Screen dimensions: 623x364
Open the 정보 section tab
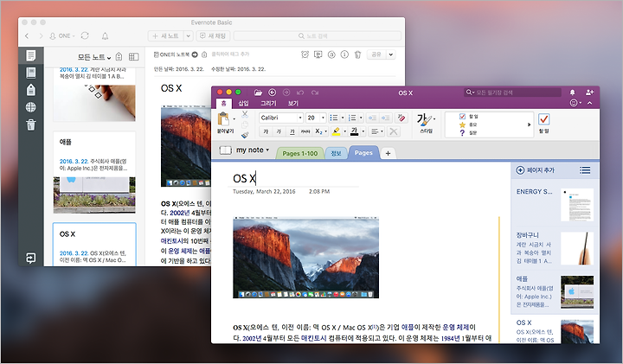(336, 153)
